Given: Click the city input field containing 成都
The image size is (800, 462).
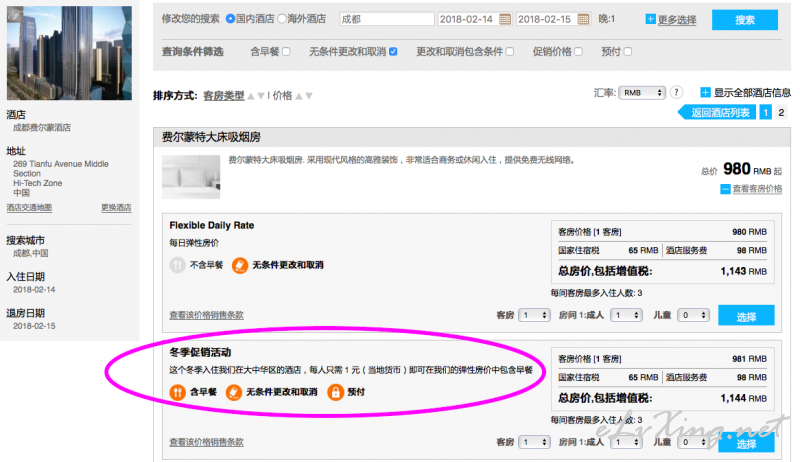Looking at the screenshot, I should [x=384, y=19].
